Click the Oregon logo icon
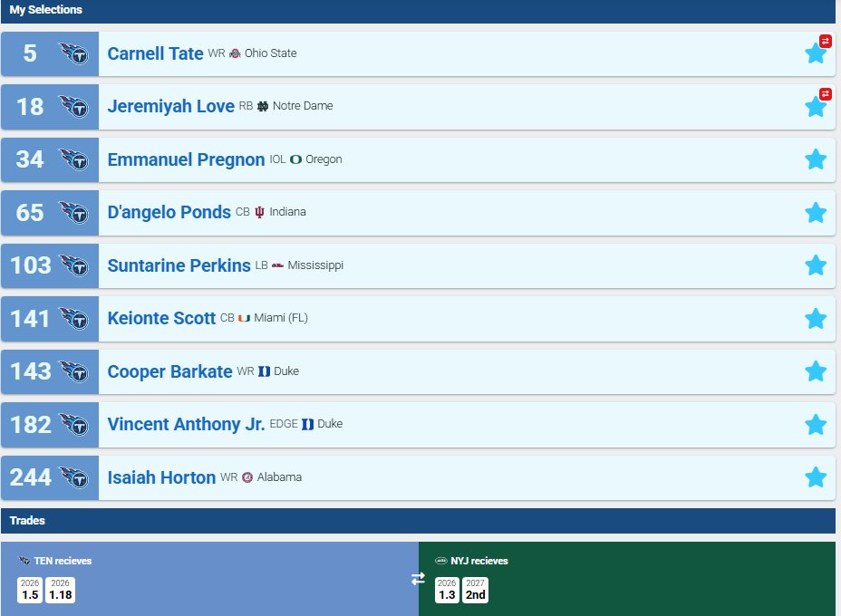841x616 pixels. 295,159
